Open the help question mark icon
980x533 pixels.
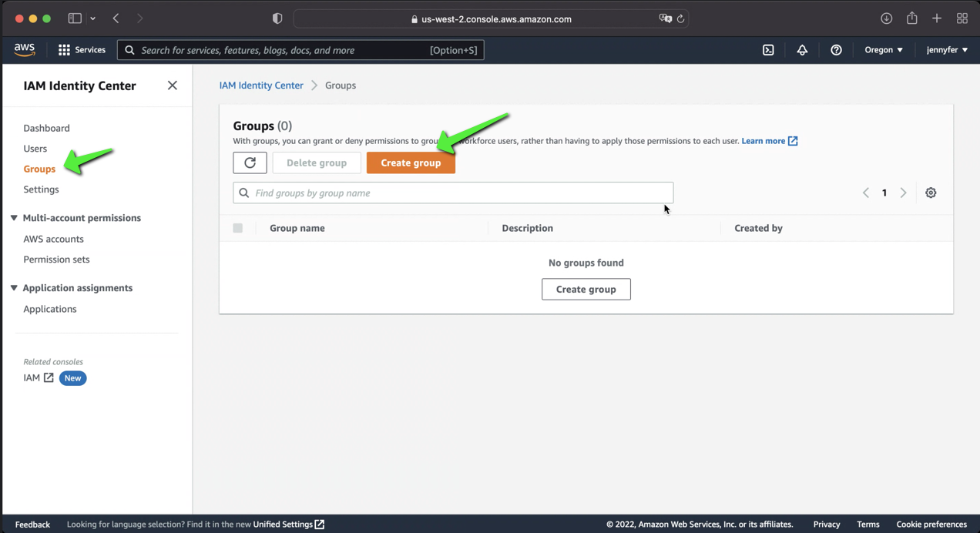(836, 50)
